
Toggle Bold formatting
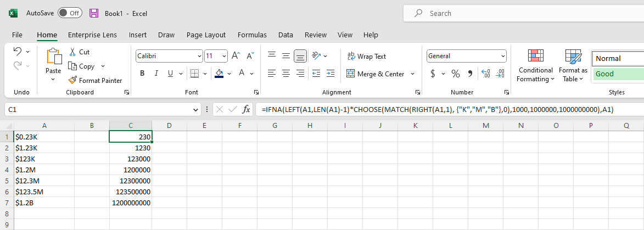pos(142,74)
